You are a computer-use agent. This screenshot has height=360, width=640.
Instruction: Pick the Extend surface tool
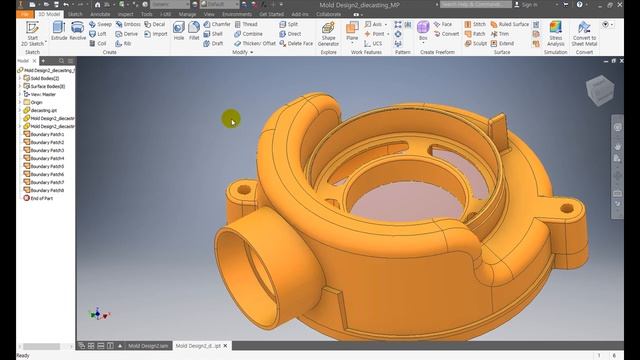tap(502, 43)
